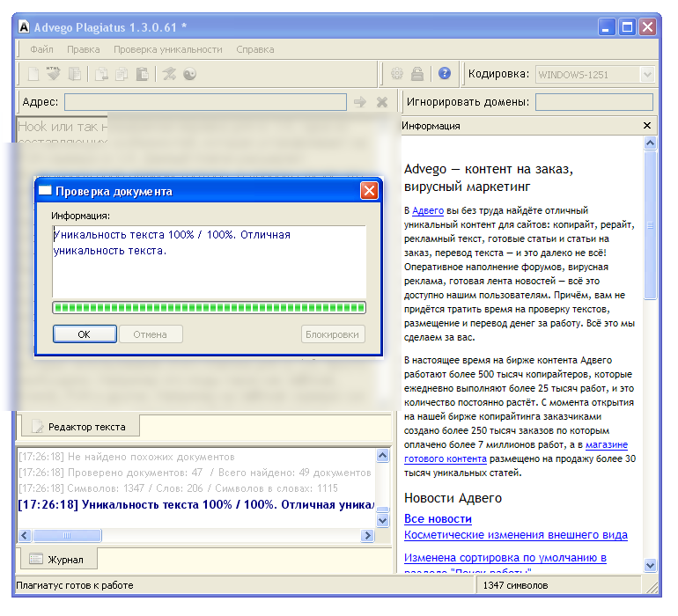Viewport: 678px width, 616px height.
Task: Open settings via the gear icon
Action: 397,74
